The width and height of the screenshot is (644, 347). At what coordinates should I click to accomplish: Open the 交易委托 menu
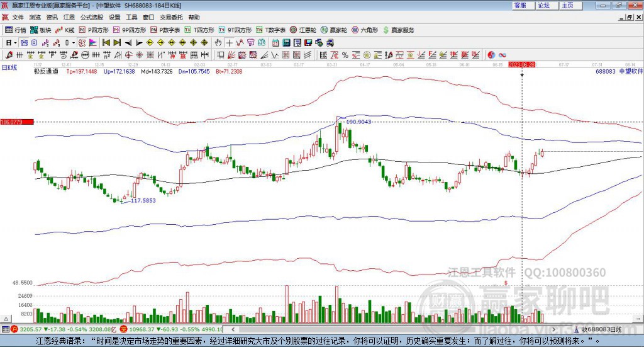[x=171, y=17]
